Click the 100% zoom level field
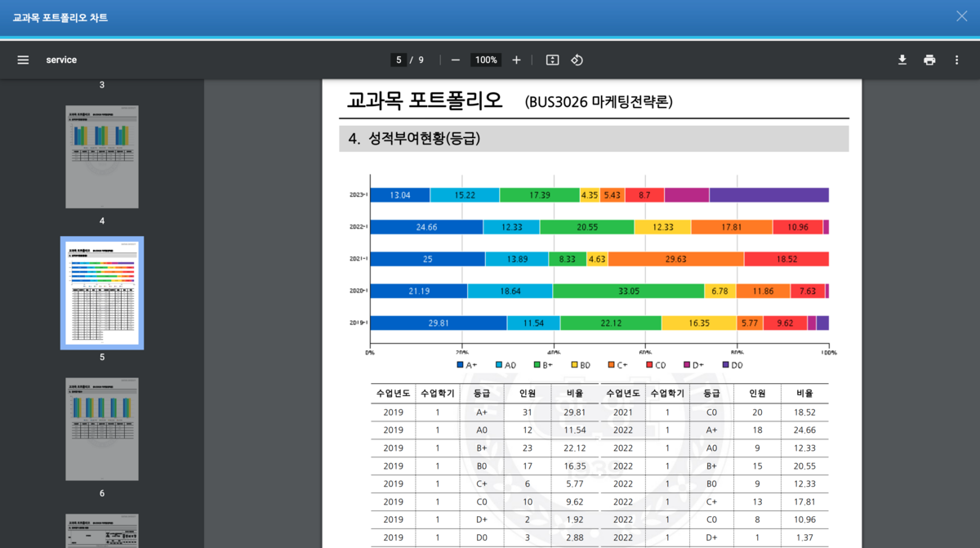Viewport: 980px width, 548px height. [x=486, y=60]
